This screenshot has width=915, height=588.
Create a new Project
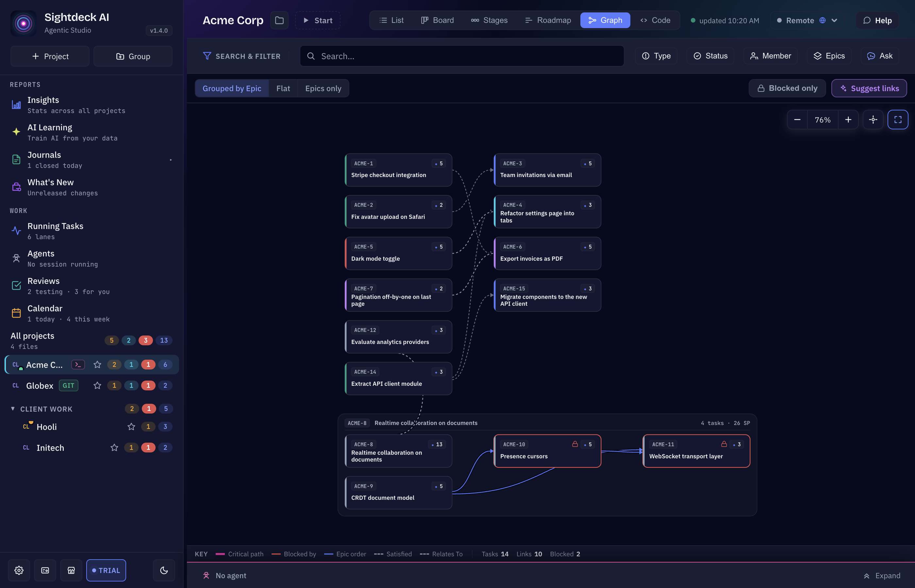50,56
